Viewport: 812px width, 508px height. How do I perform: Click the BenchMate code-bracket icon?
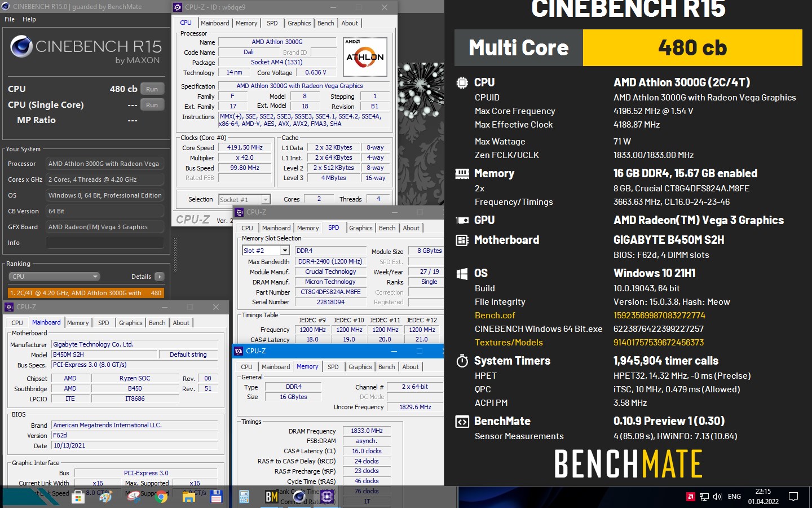(462, 422)
